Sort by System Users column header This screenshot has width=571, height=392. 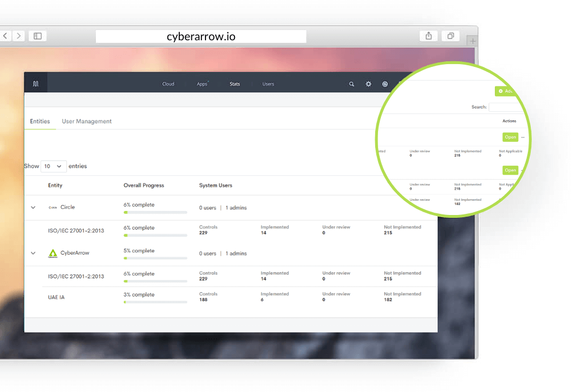pos(216,186)
